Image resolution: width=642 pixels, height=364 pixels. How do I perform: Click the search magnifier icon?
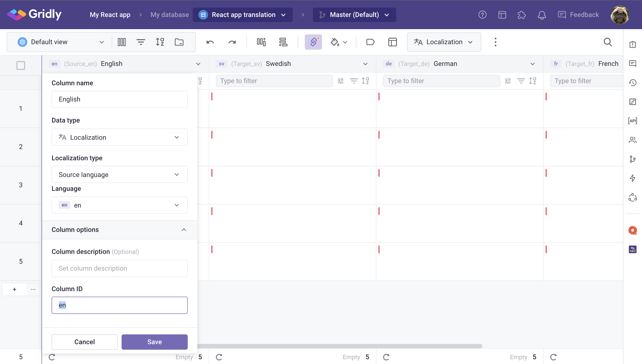coord(608,42)
